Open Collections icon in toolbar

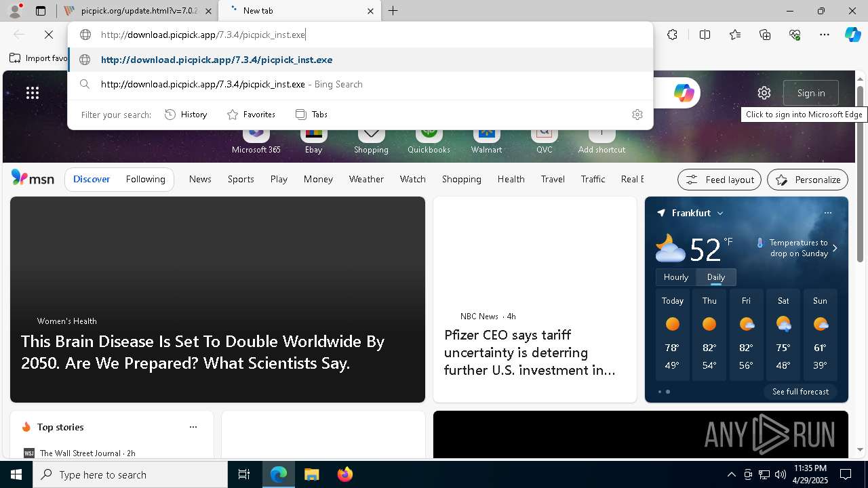click(x=765, y=35)
